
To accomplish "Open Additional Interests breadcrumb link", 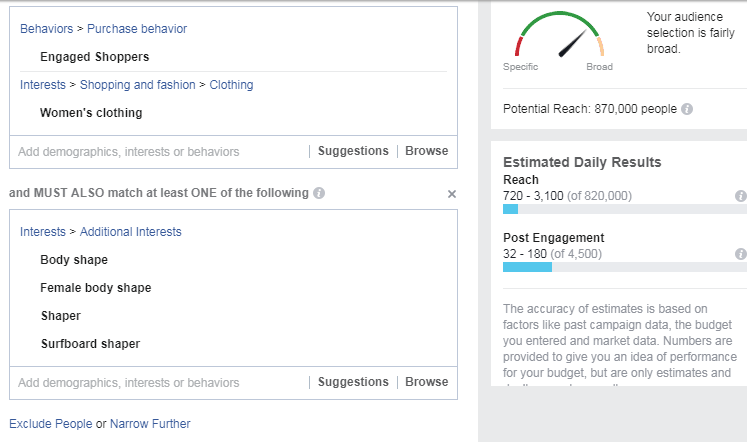I will click(x=130, y=231).
